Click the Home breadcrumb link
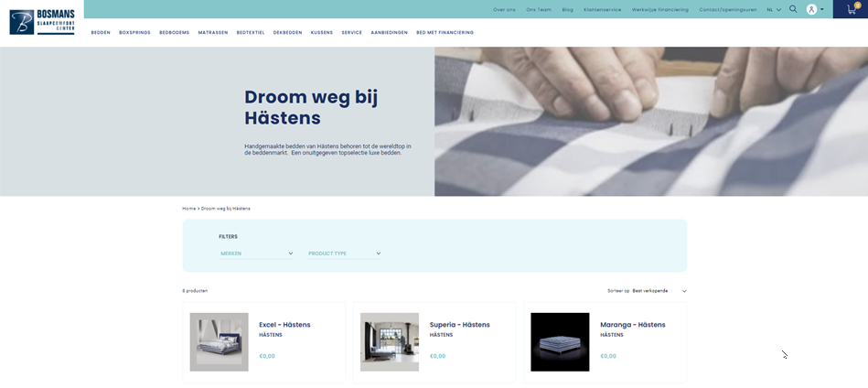This screenshot has height=388, width=868. pyautogui.click(x=188, y=209)
